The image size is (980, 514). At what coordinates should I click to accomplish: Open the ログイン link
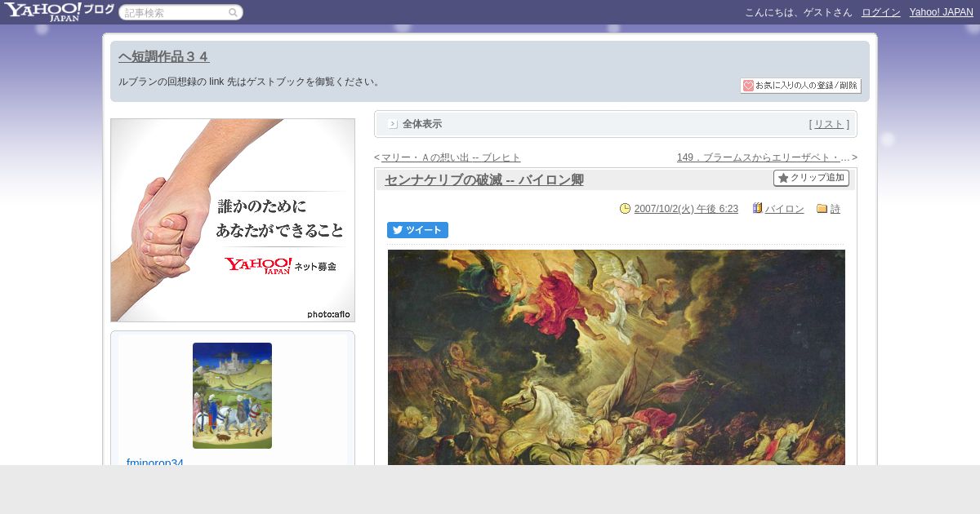point(880,12)
